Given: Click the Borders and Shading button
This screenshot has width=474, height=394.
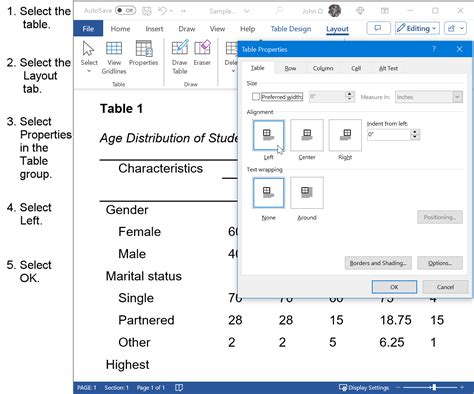Looking at the screenshot, I should point(378,263).
